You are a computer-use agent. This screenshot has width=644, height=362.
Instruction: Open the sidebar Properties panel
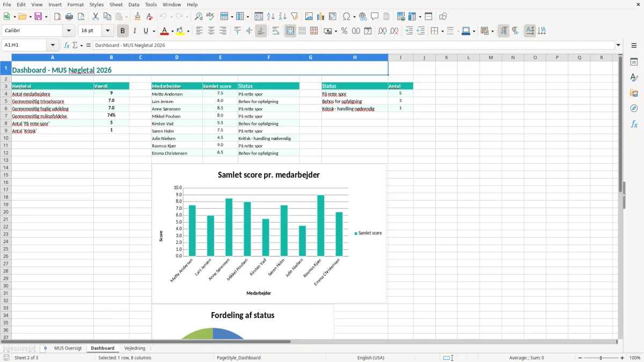point(634,62)
